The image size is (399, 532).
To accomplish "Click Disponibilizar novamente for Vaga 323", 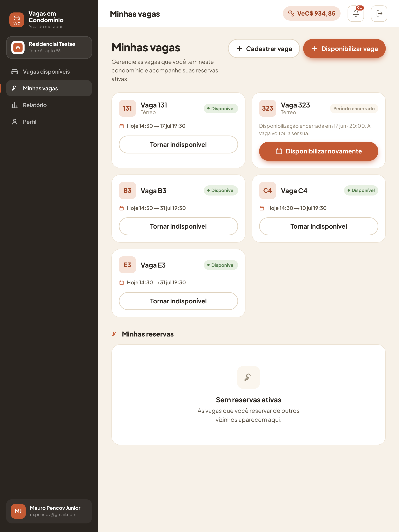I will [318, 151].
